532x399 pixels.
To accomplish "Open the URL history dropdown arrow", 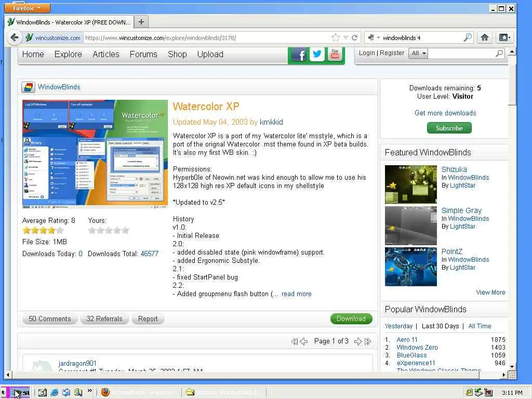I will click(345, 37).
